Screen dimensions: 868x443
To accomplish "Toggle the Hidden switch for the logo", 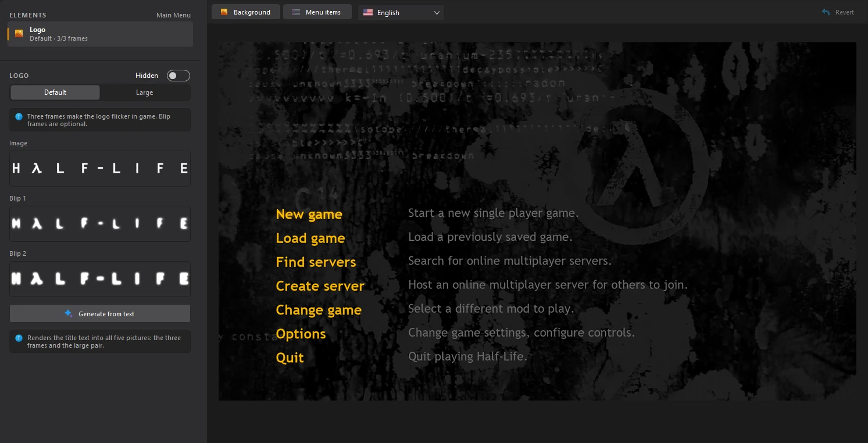I will 178,76.
